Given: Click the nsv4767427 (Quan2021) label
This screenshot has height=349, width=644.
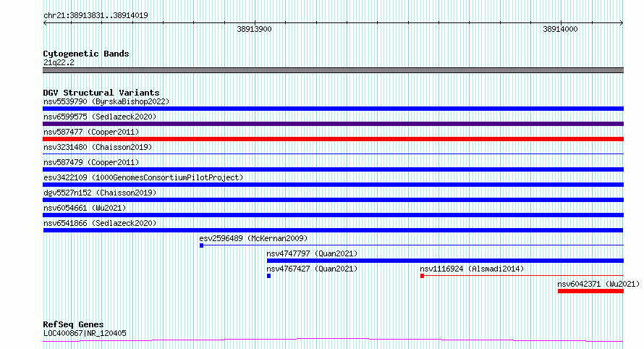Looking at the screenshot, I should coord(312,269).
